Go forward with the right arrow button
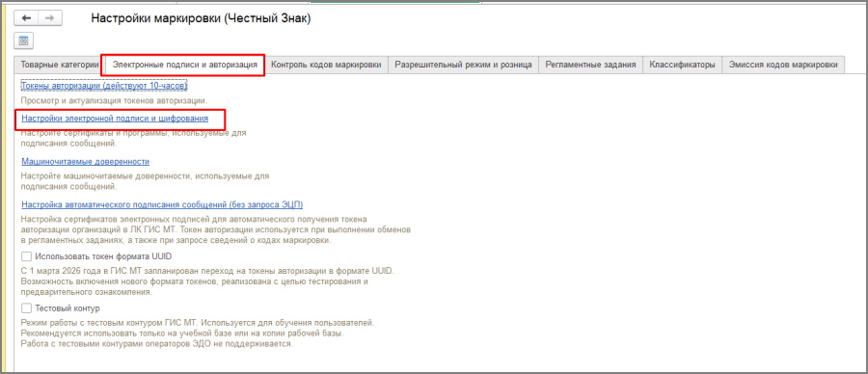 click(x=50, y=18)
